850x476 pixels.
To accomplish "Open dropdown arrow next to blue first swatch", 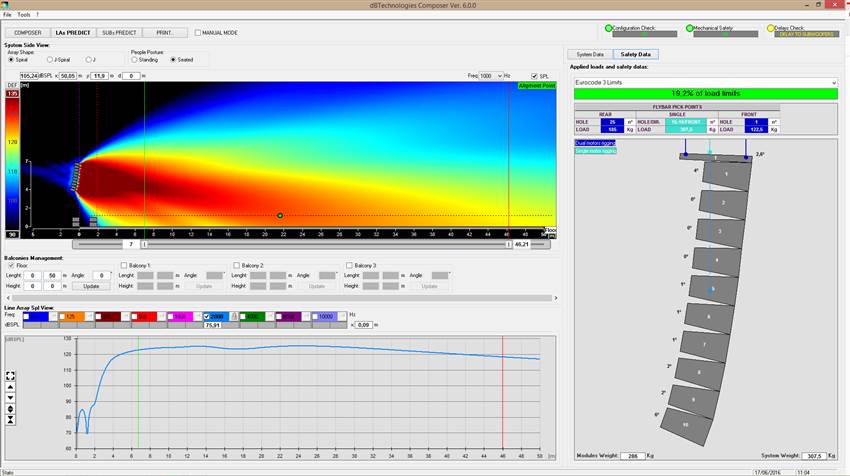I will (x=53, y=317).
